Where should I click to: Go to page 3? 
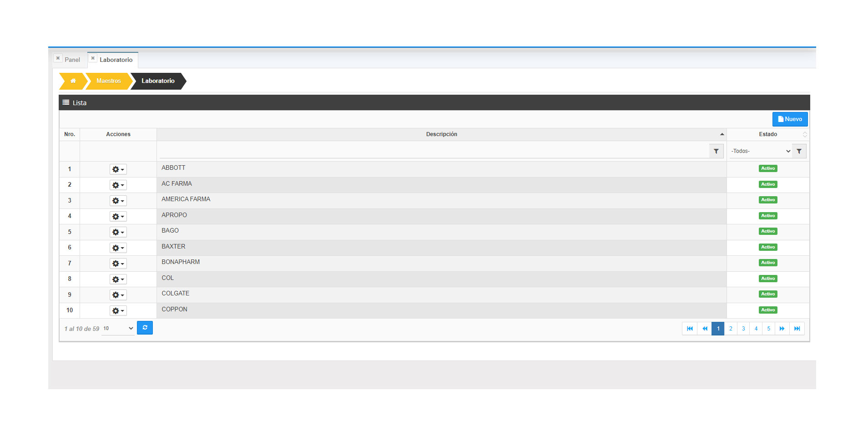coord(743,329)
